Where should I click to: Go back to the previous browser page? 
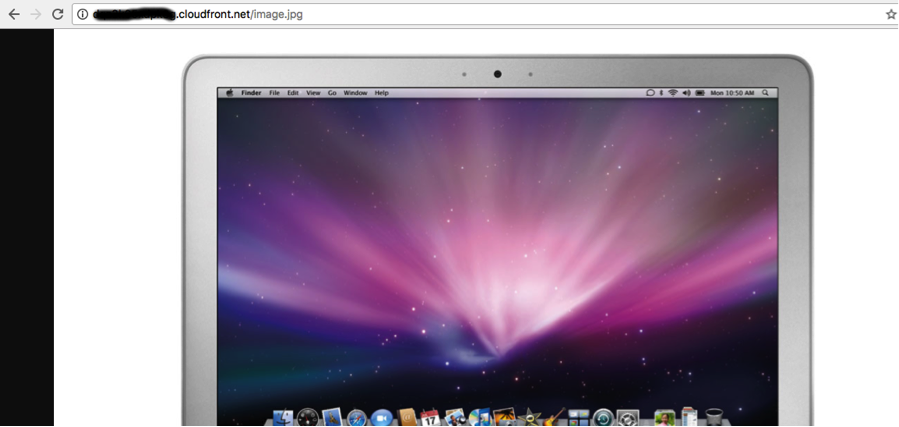click(14, 14)
